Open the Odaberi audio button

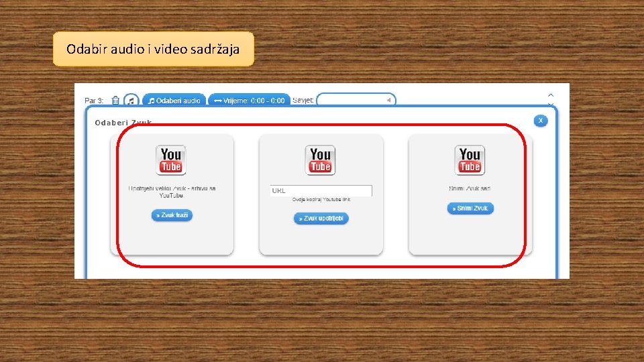pyautogui.click(x=174, y=100)
